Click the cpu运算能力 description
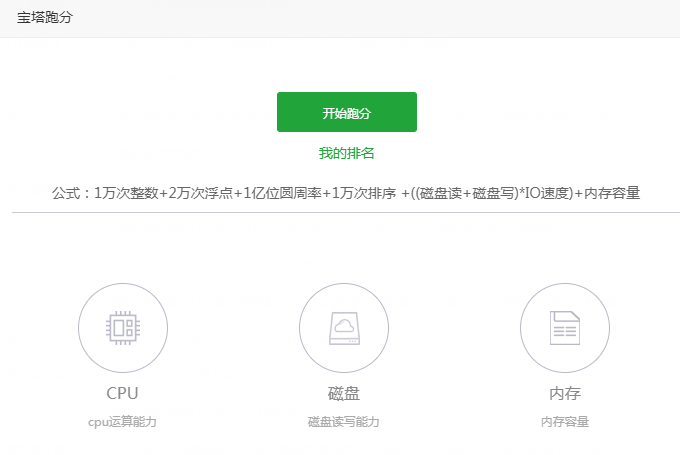The height and width of the screenshot is (455, 680). [122, 422]
